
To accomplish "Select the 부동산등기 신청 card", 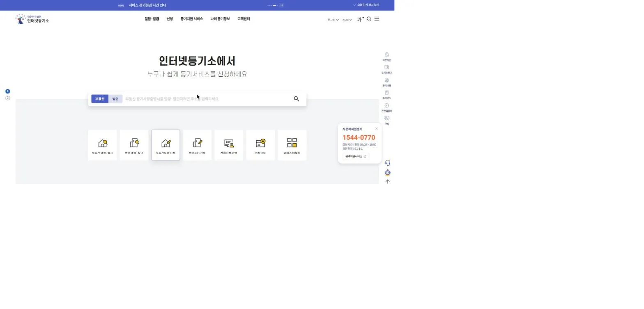I will point(166,145).
